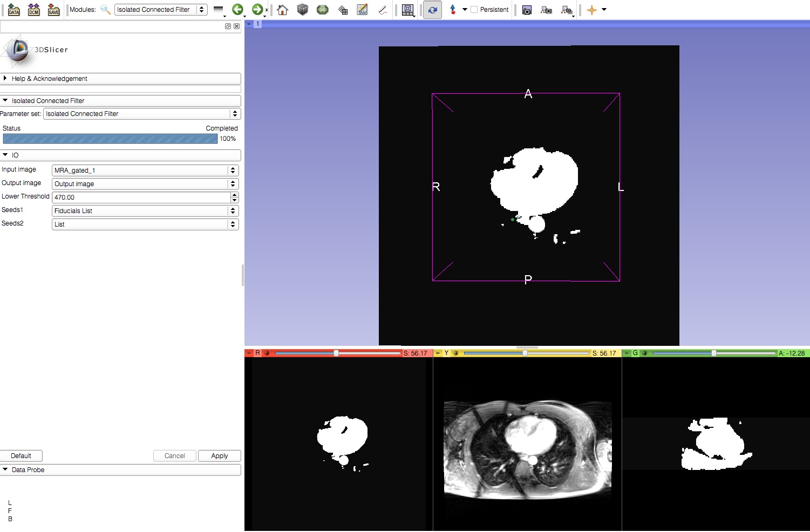Click the Default button

tap(21, 456)
